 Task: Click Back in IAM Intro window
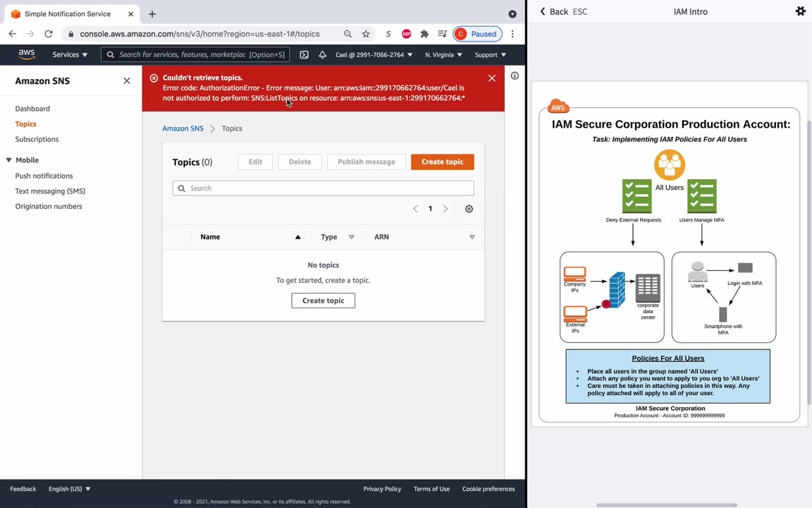[553, 11]
